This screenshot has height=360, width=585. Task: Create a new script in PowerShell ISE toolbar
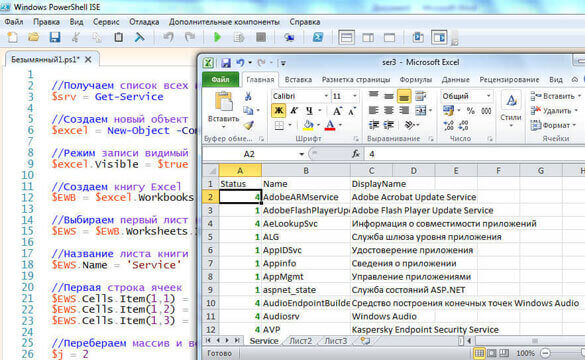click(x=12, y=37)
